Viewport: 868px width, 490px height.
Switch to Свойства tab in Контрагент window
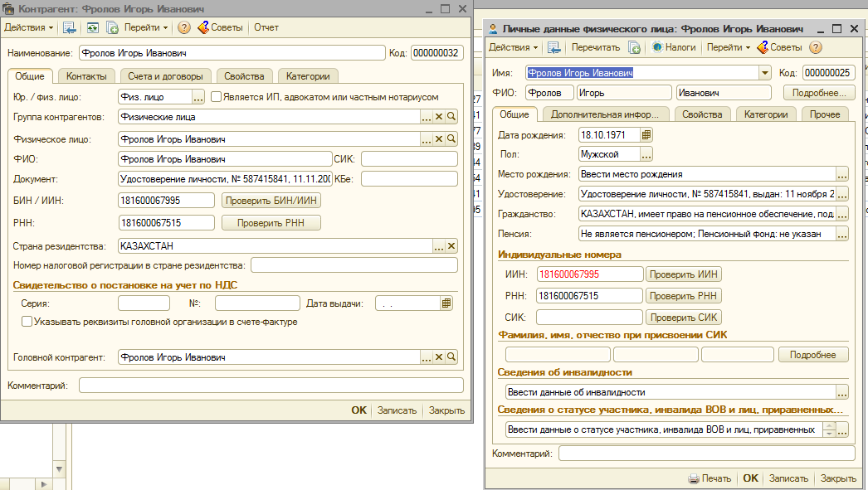click(x=244, y=76)
